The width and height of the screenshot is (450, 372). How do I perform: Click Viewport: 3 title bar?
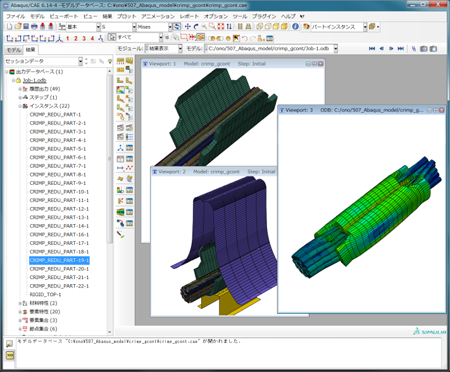362,110
